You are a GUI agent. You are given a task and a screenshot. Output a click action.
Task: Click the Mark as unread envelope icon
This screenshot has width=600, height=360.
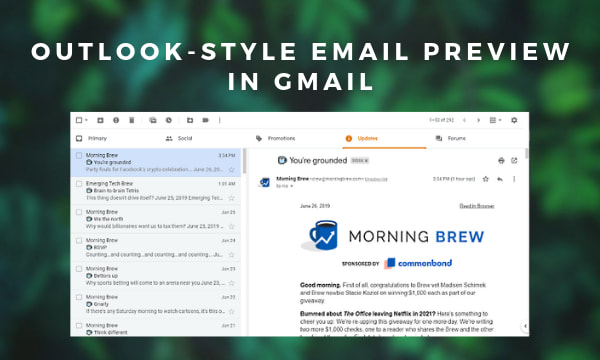click(x=153, y=120)
